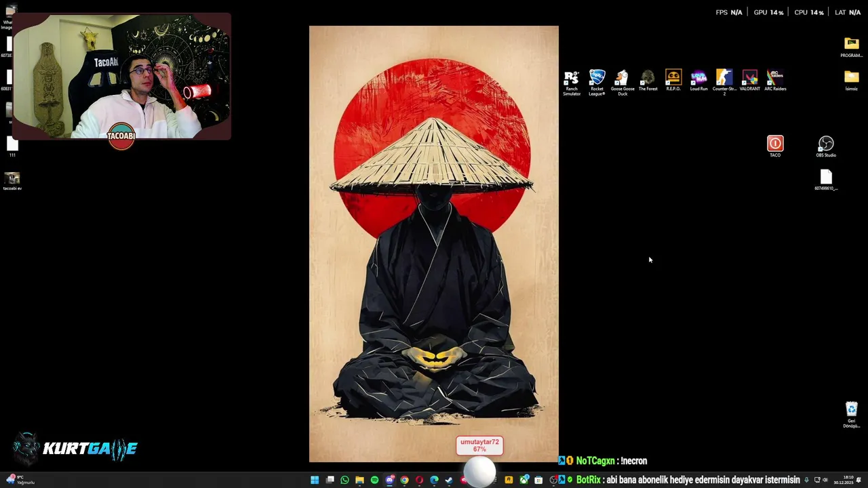
Task: Open the Loud Run desktop shortcut
Action: pos(698,80)
